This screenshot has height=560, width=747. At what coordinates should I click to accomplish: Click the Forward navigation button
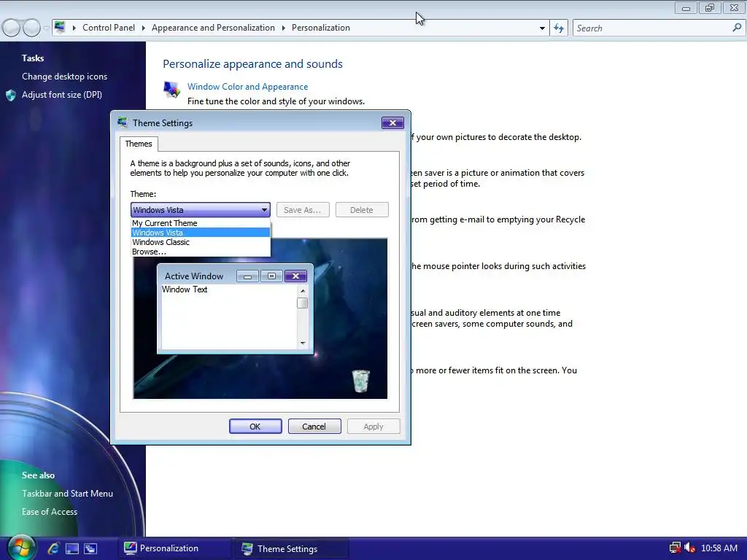tap(31, 28)
